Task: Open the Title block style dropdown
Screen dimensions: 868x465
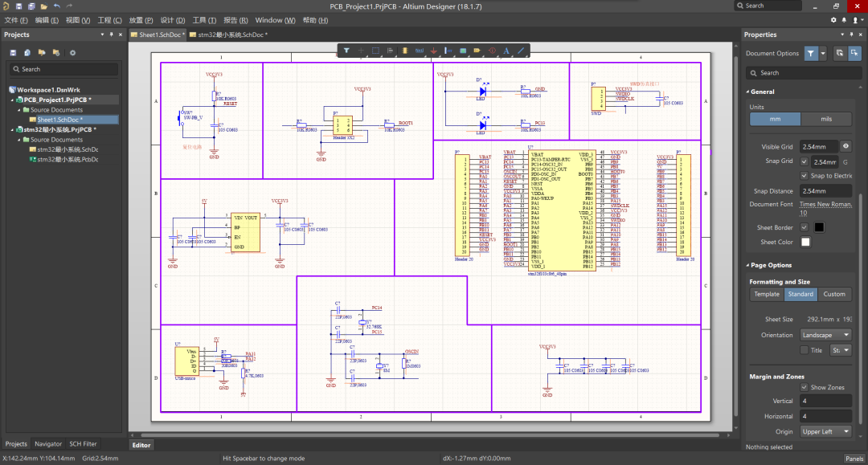Action: [x=841, y=350]
